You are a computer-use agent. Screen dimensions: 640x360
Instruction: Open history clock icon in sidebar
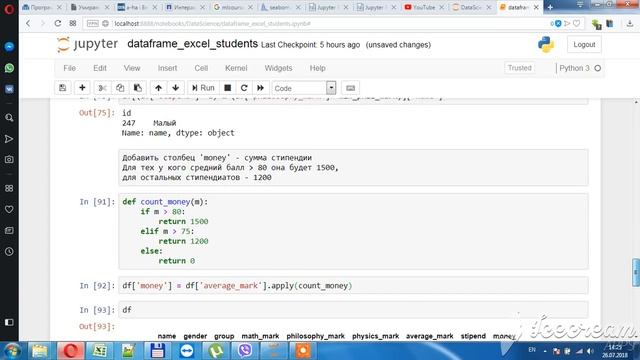click(9, 251)
